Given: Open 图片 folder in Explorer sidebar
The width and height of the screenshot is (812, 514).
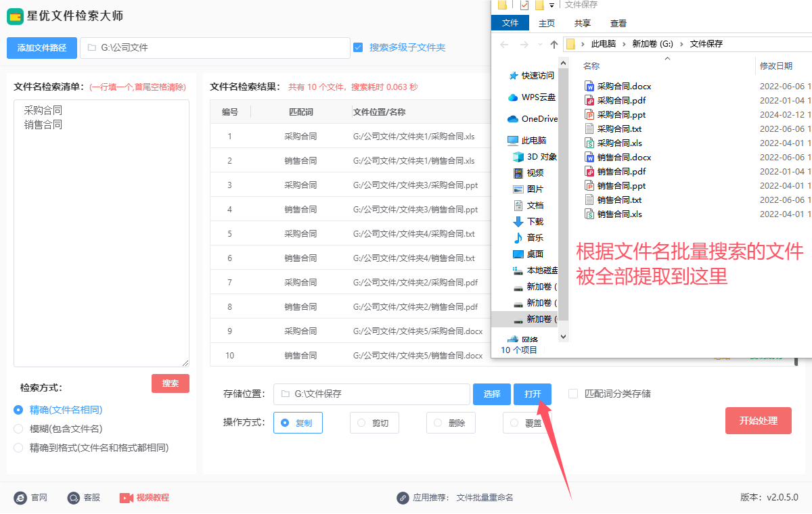Looking at the screenshot, I should click(528, 189).
